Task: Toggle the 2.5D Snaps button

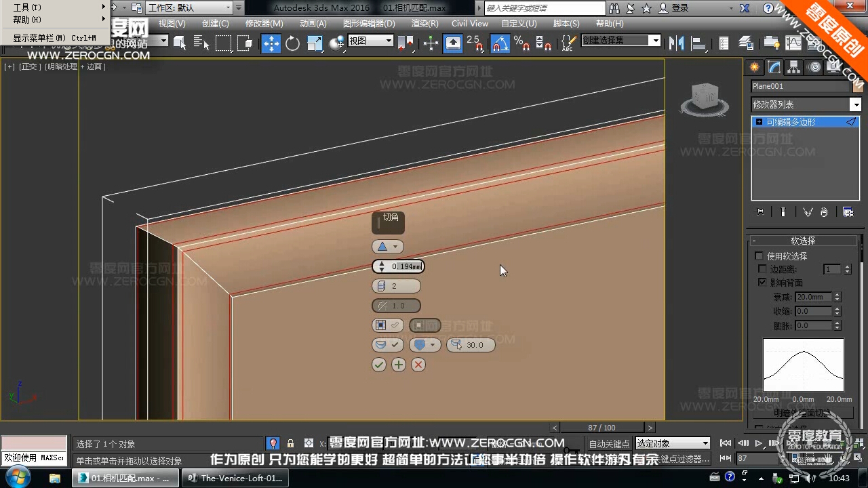Action: pyautogui.click(x=475, y=43)
